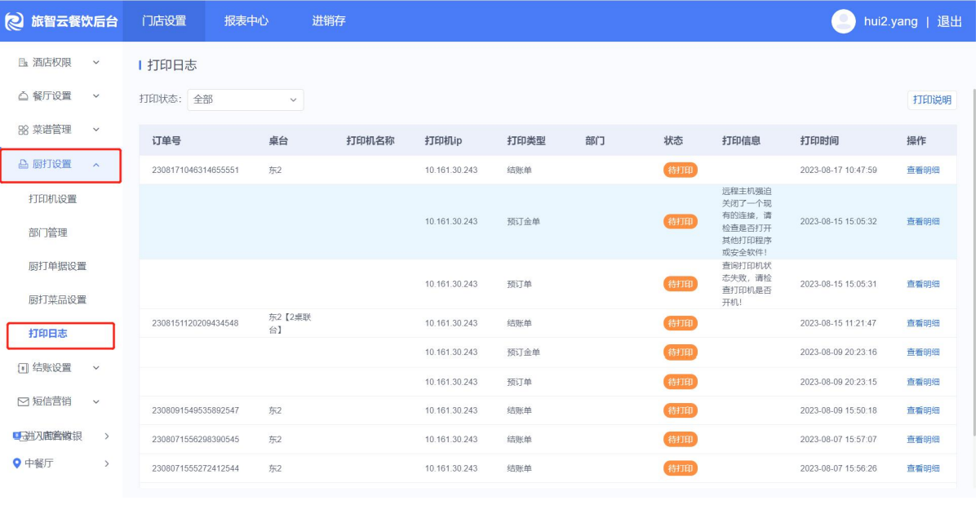This screenshot has height=505, width=980.
Task: Click the 打印日志 page title
Action: 172,65
